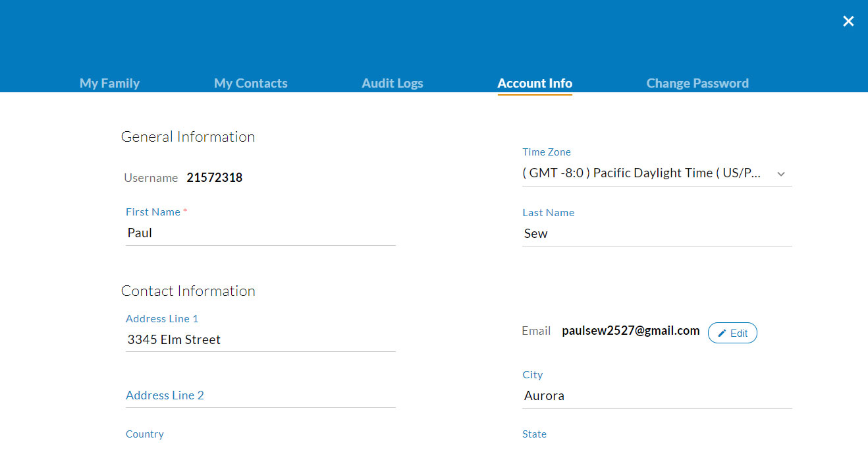
Task: Click the First Name field containing Paul
Action: point(260,233)
